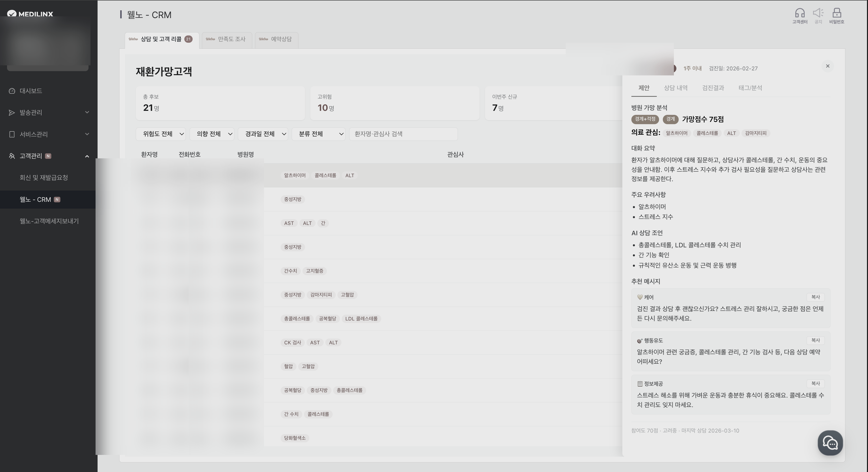The image size is (868, 472).
Task: Click the 환자명·관심사 검색 search field
Action: pyautogui.click(x=403, y=134)
